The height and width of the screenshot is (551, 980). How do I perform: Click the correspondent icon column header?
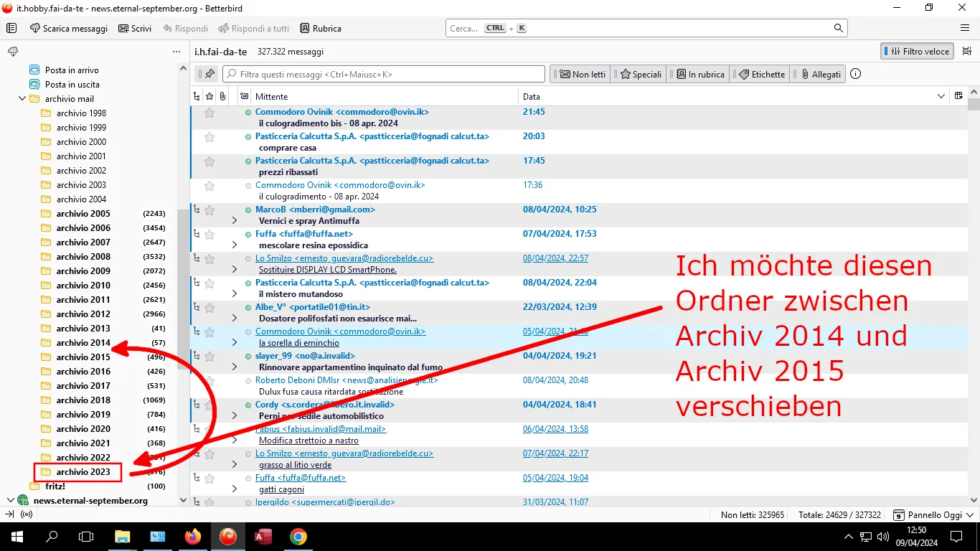pyautogui.click(x=244, y=96)
